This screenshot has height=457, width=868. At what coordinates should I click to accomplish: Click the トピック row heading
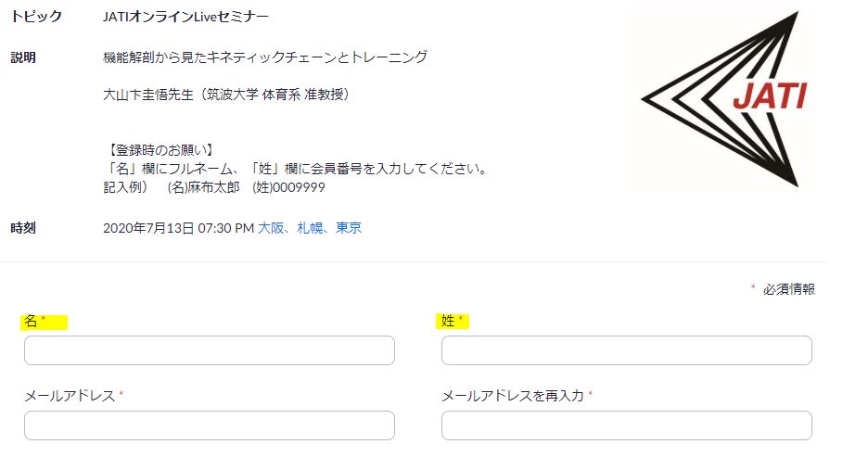tap(36, 17)
